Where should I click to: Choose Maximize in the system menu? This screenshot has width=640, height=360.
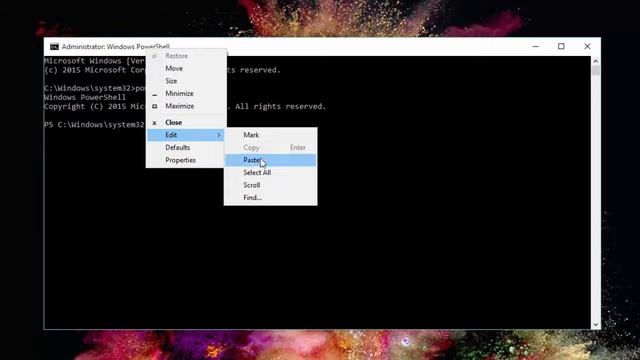click(186, 106)
